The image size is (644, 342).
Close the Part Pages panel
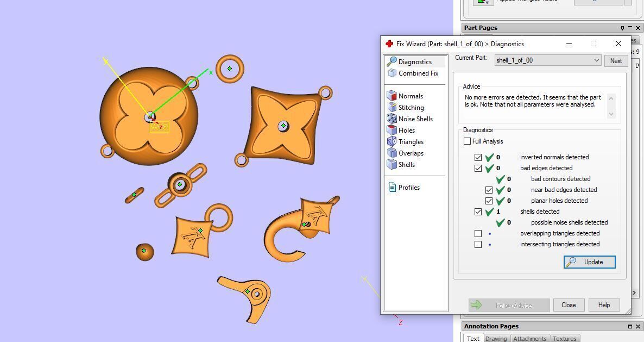coord(638,28)
